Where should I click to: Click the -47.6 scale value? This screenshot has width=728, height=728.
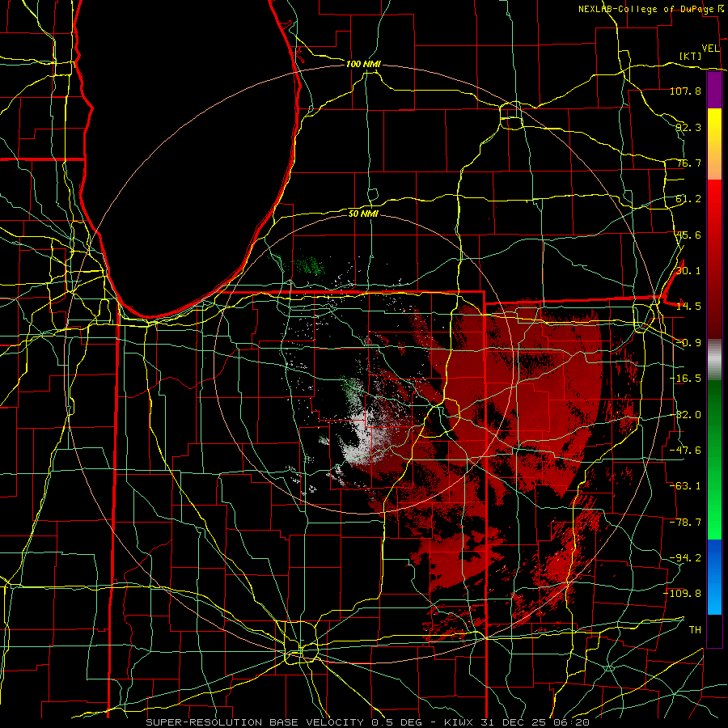[685, 451]
